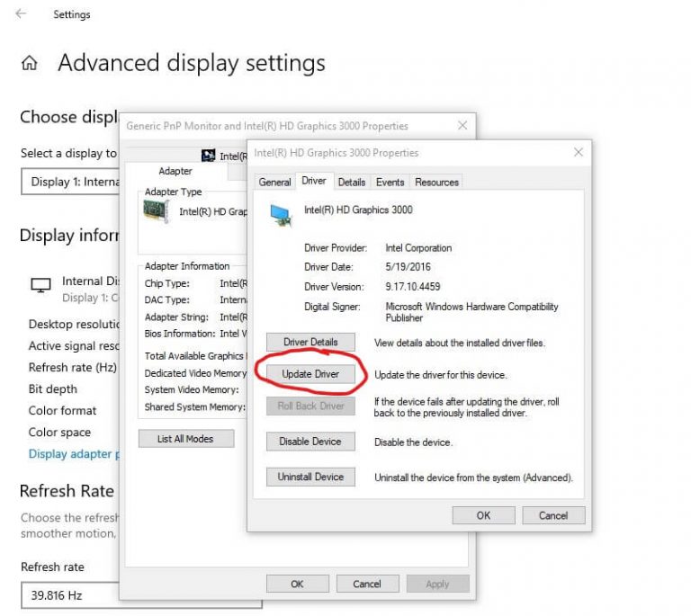Click the System Video Memory label
The height and width of the screenshot is (616, 691).
(192, 389)
